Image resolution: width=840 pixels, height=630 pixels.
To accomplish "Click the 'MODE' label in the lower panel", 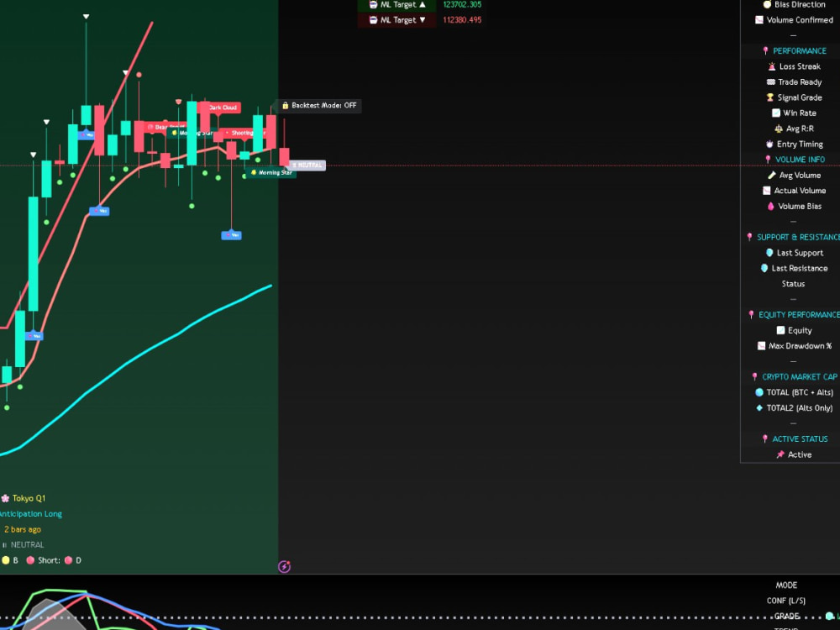I will pyautogui.click(x=786, y=585).
